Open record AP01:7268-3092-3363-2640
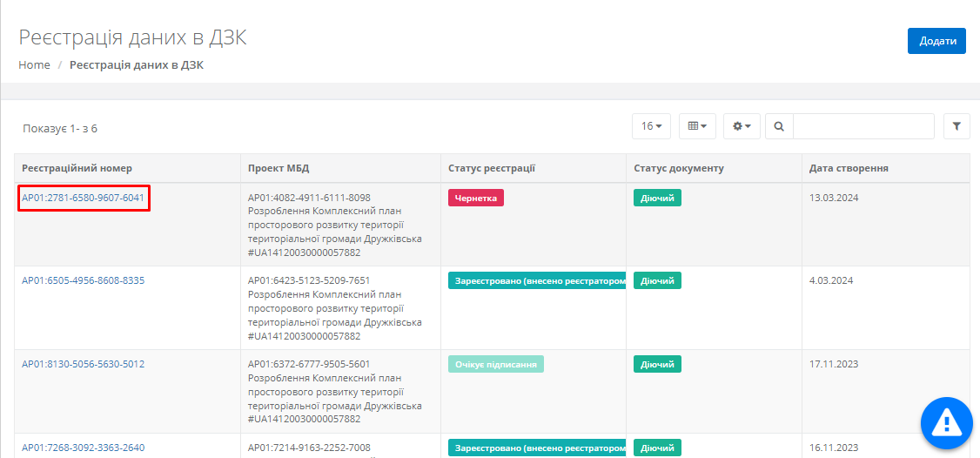This screenshot has width=980, height=458. (84, 448)
